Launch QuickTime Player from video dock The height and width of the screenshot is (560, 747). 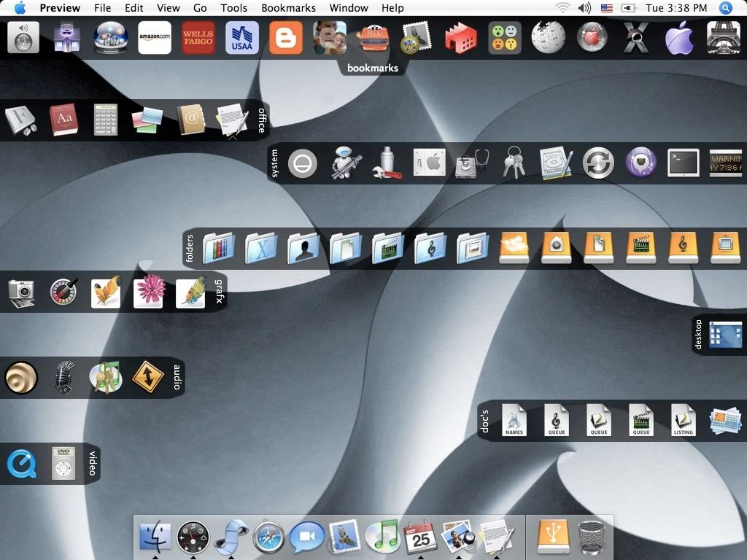pyautogui.click(x=22, y=463)
